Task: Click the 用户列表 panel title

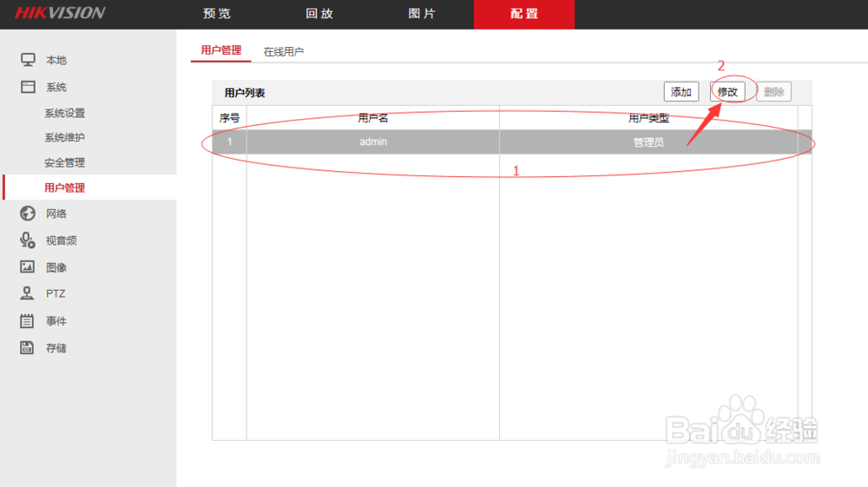Action: [x=245, y=93]
